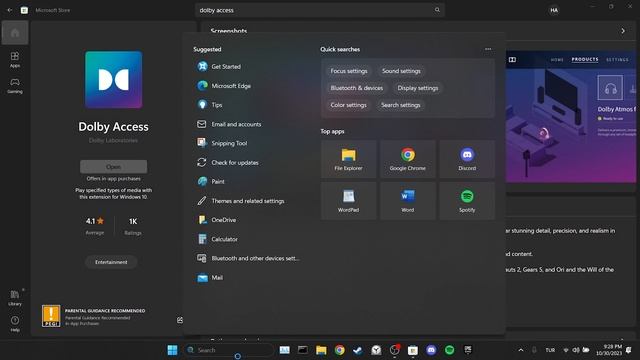Open WordPad top app tile
This screenshot has width=640, height=360.
coord(348,201)
